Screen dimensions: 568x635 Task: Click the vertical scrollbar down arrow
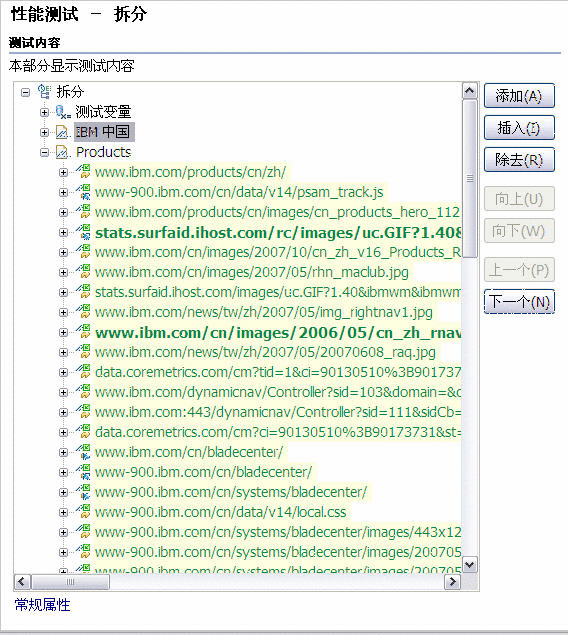click(x=470, y=564)
